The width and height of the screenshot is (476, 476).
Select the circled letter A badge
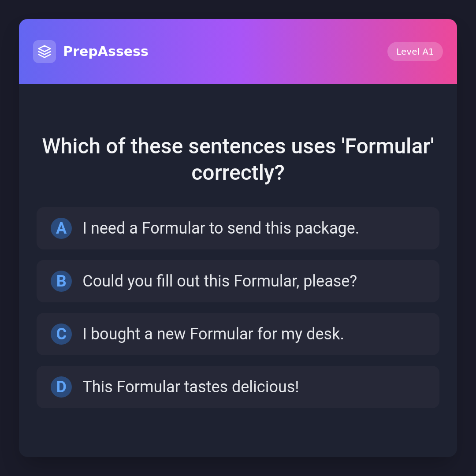[61, 228]
